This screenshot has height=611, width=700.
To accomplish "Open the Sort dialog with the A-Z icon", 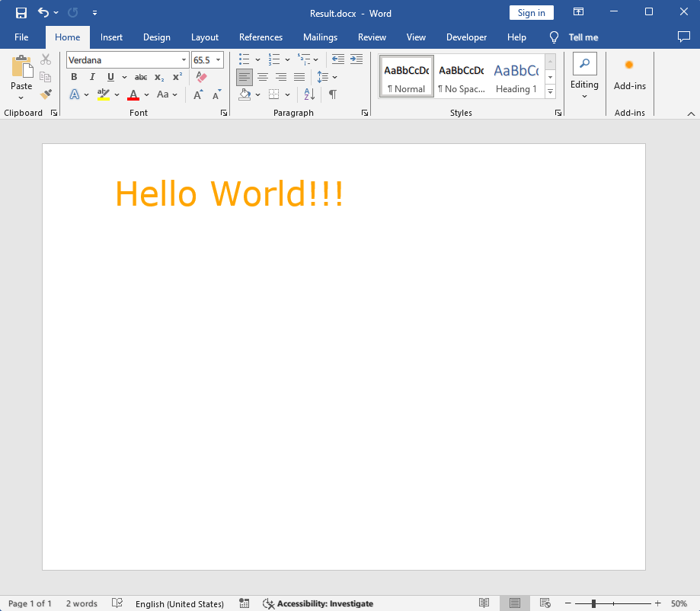I will tap(308, 94).
